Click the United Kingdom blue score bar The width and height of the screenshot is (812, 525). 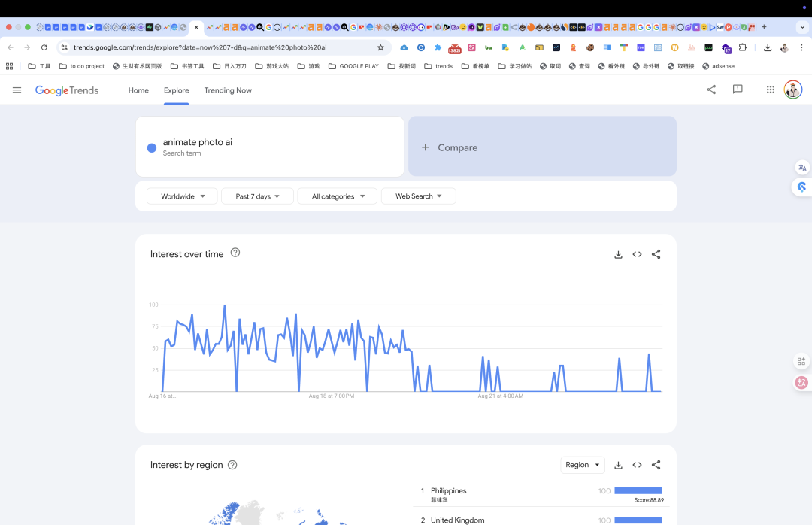click(638, 520)
